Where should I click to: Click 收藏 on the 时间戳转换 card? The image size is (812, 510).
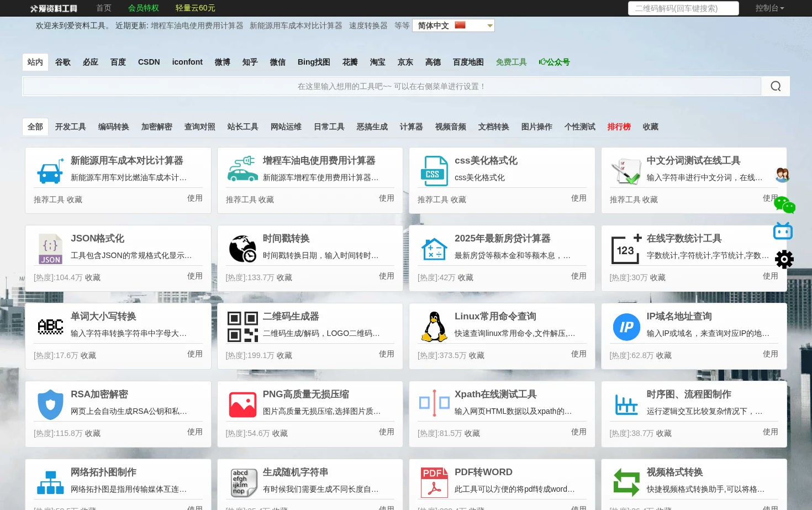point(284,277)
